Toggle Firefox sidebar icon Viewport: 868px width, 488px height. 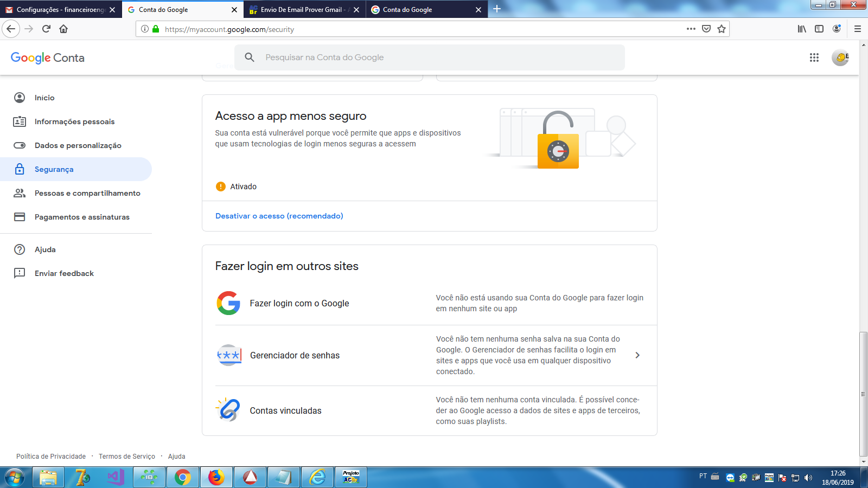tap(819, 29)
